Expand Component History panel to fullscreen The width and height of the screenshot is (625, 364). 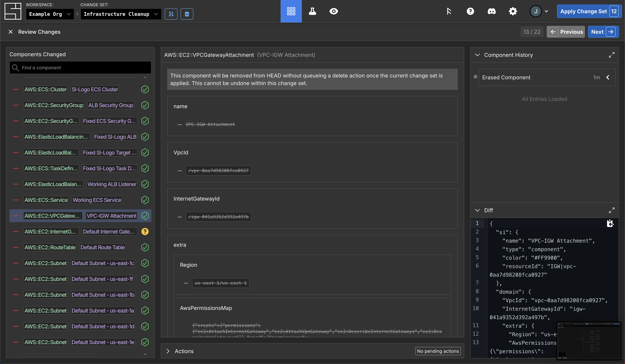click(612, 55)
